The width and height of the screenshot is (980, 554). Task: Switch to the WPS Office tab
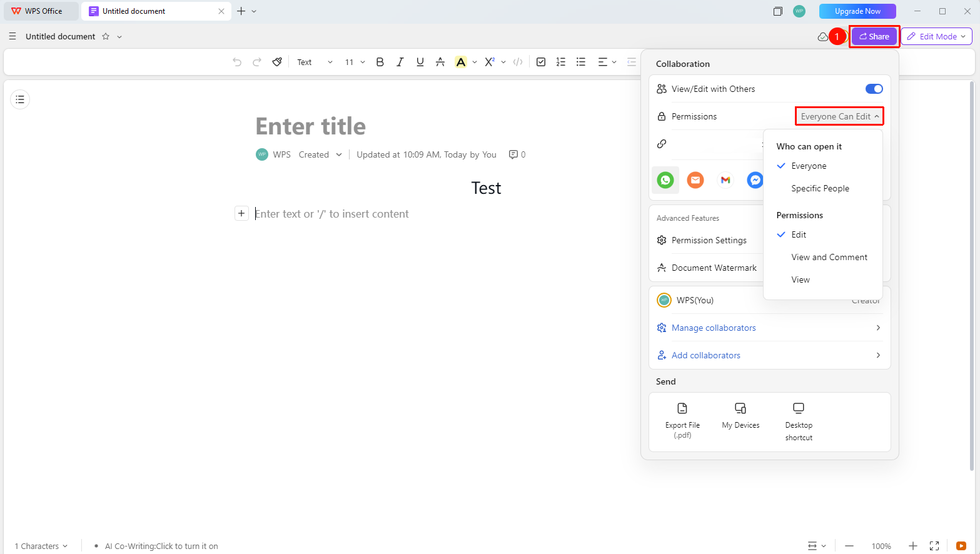tap(41, 11)
